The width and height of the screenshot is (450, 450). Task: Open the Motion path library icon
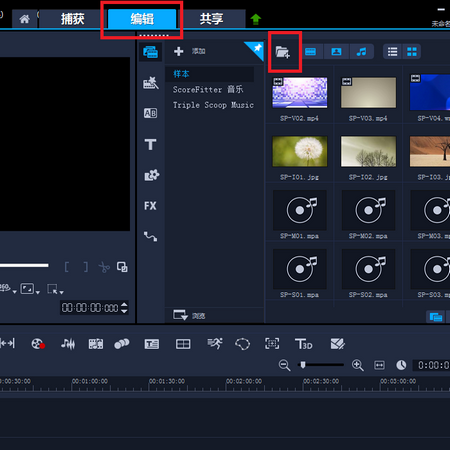click(x=150, y=236)
